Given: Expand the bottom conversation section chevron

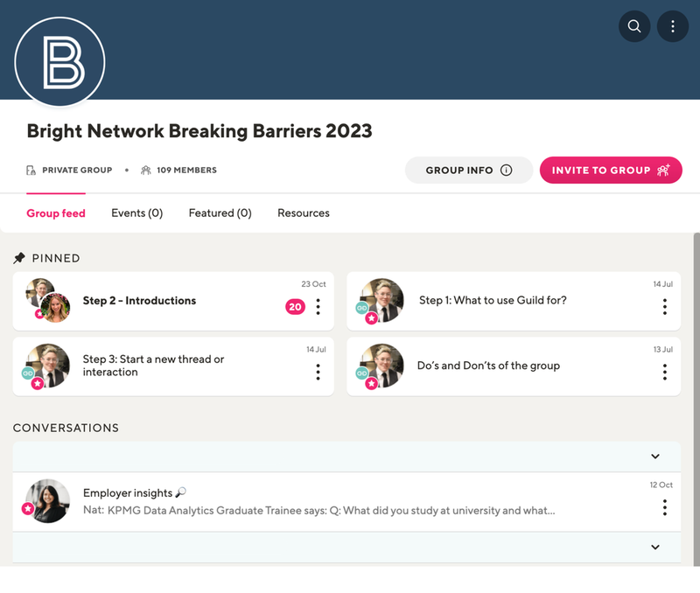Looking at the screenshot, I should coord(654,547).
